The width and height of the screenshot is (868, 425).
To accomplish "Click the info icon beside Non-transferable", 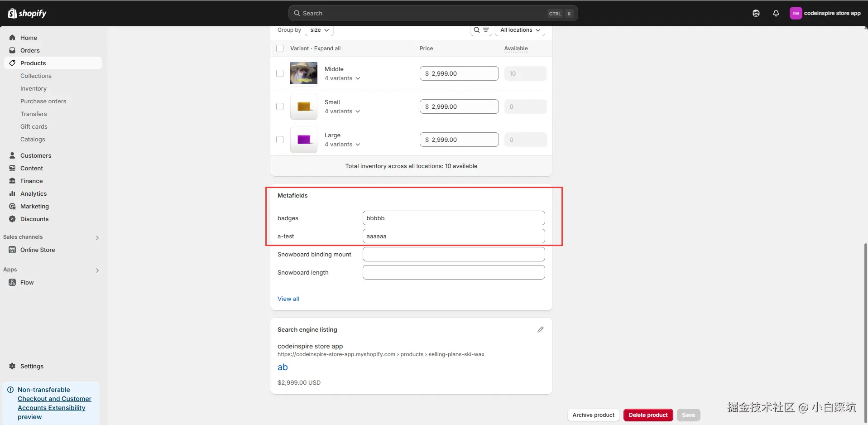I will [x=10, y=390].
